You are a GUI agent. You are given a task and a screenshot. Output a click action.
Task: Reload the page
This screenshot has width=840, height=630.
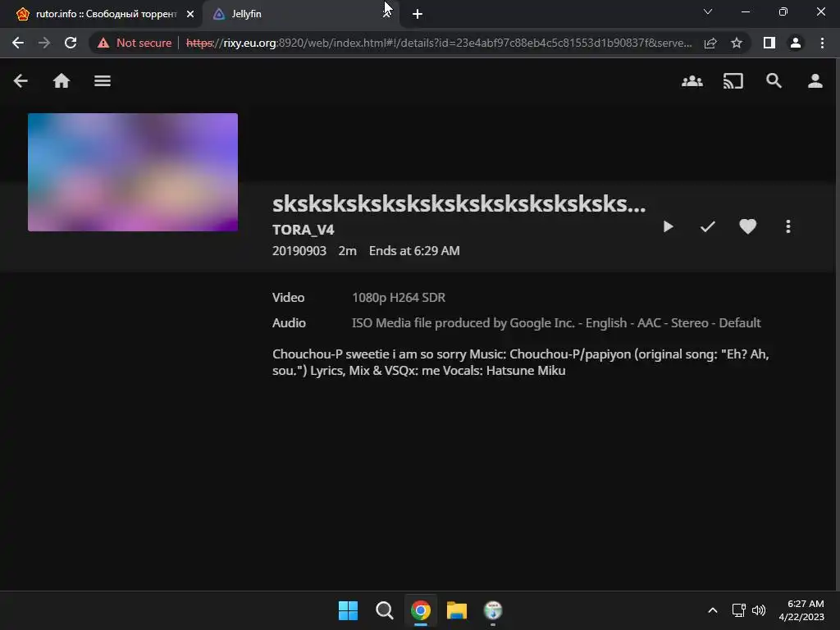(71, 43)
